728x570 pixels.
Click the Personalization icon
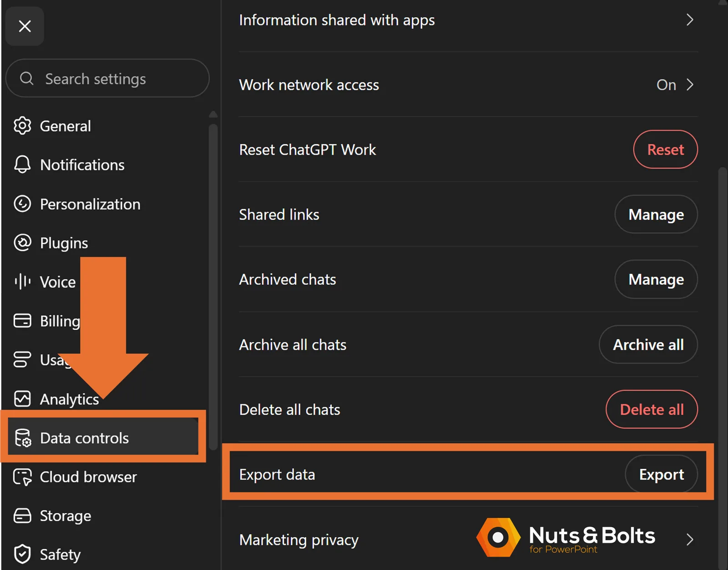point(22,204)
